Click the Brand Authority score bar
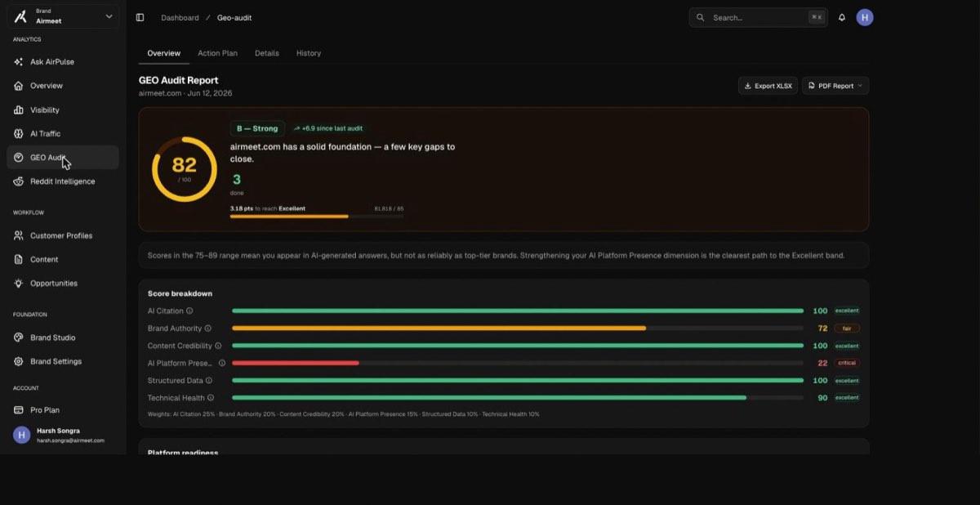The image size is (980, 505). click(x=518, y=328)
